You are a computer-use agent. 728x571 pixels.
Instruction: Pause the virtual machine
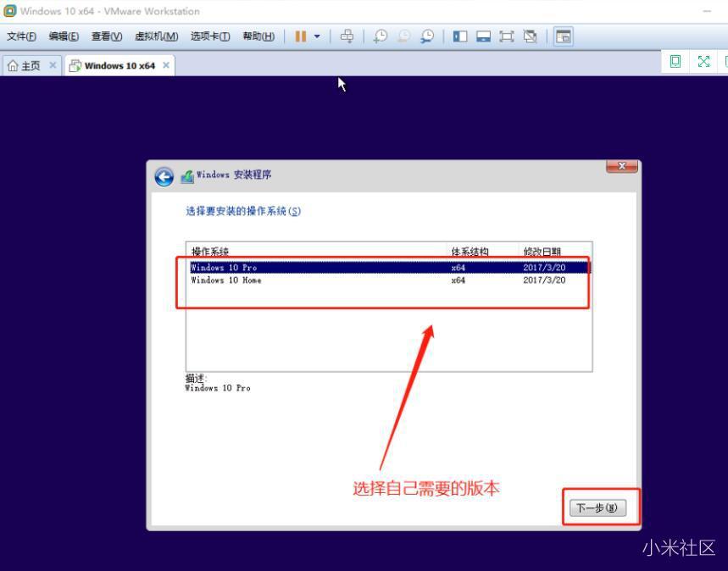coord(300,36)
